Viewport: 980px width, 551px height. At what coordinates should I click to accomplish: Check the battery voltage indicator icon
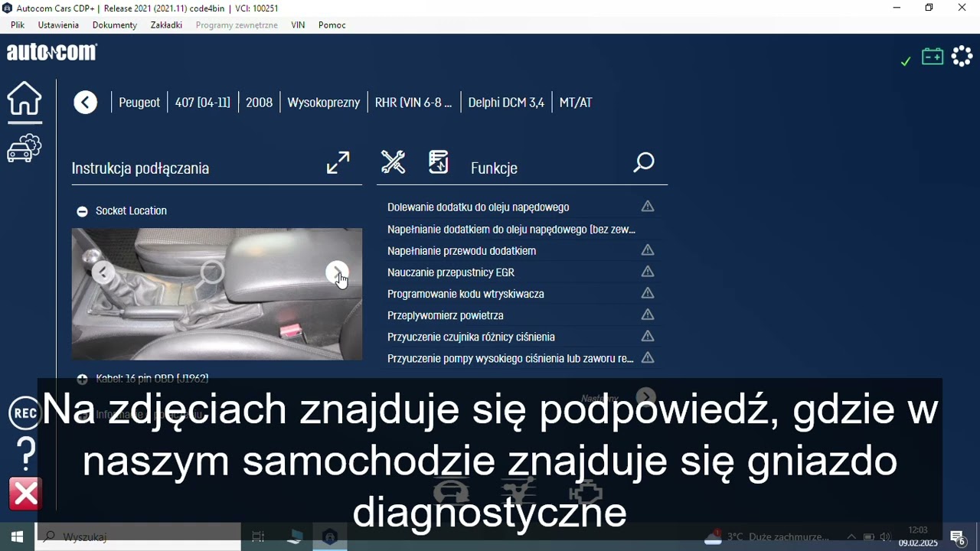tap(933, 57)
